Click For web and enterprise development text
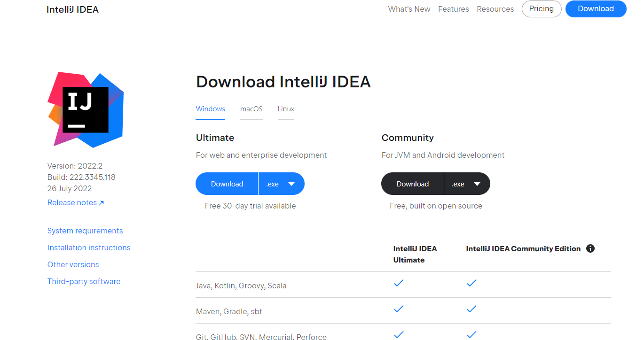Image resolution: width=644 pixels, height=340 pixels. (261, 155)
